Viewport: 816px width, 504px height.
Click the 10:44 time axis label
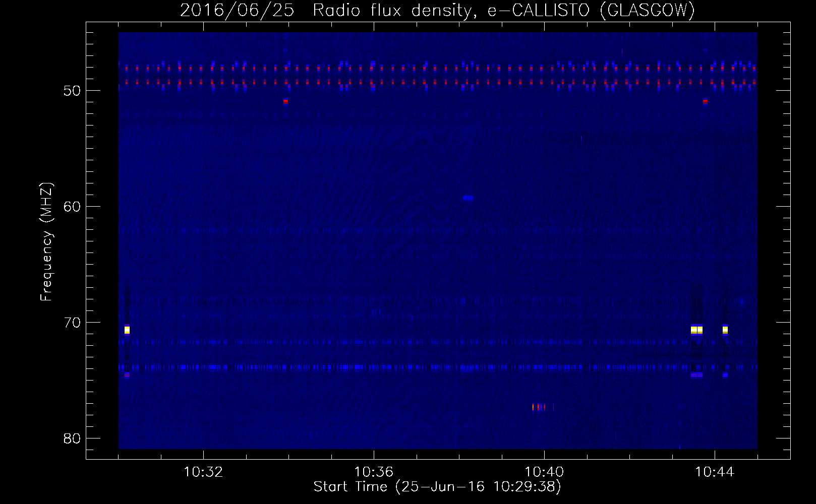coord(715,472)
